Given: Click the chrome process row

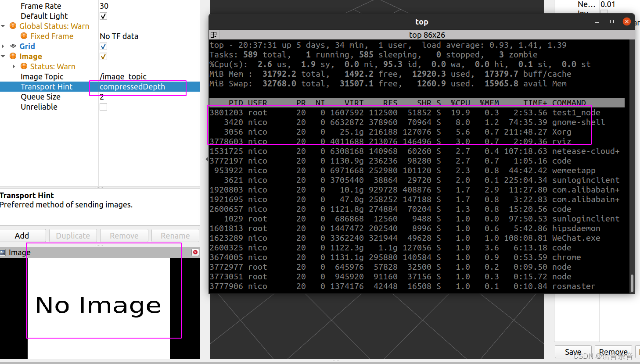Looking at the screenshot, I should tap(417, 257).
